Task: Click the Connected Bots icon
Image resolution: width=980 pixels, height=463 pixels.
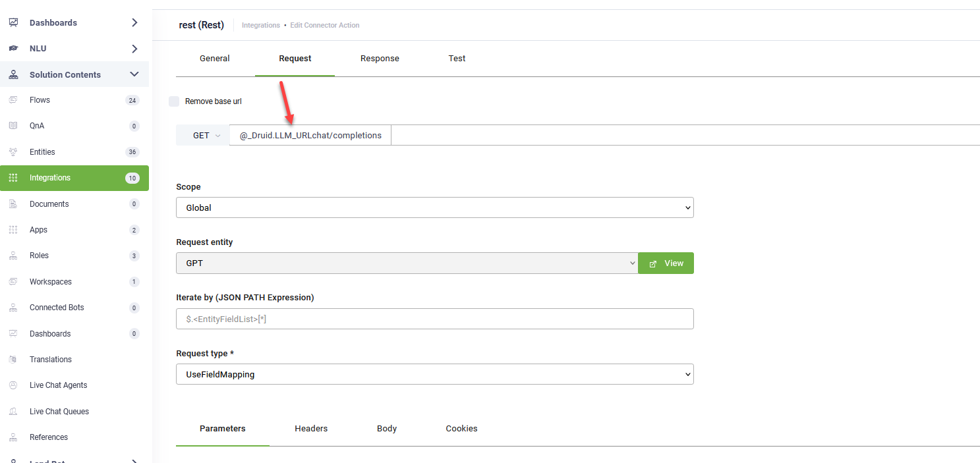Action: [x=13, y=308]
